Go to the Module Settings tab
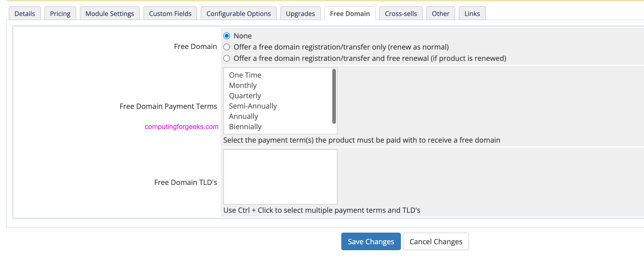This screenshot has height=261, width=644. pyautogui.click(x=110, y=14)
